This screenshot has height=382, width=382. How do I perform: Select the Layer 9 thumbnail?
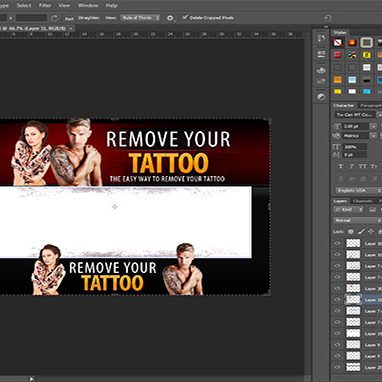353,344
